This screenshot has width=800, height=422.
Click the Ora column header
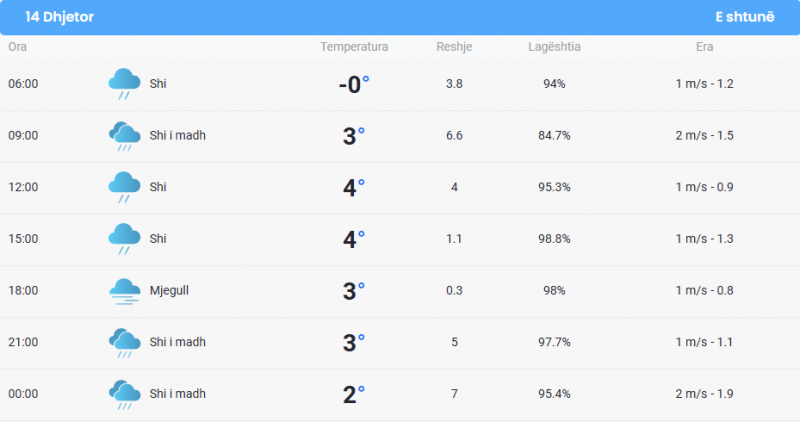(x=17, y=47)
